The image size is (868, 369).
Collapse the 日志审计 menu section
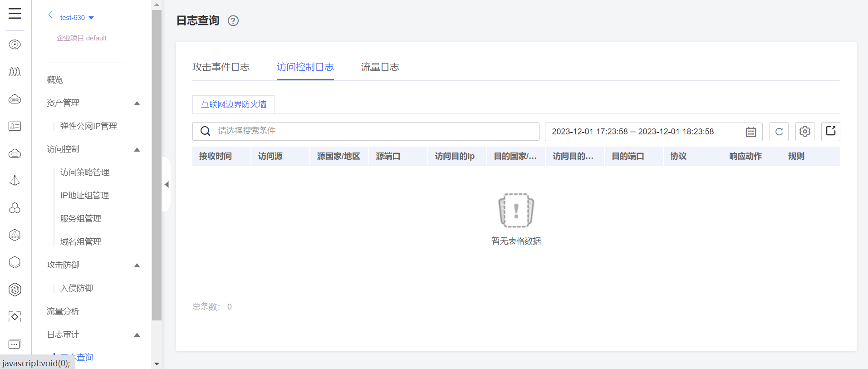point(137,335)
